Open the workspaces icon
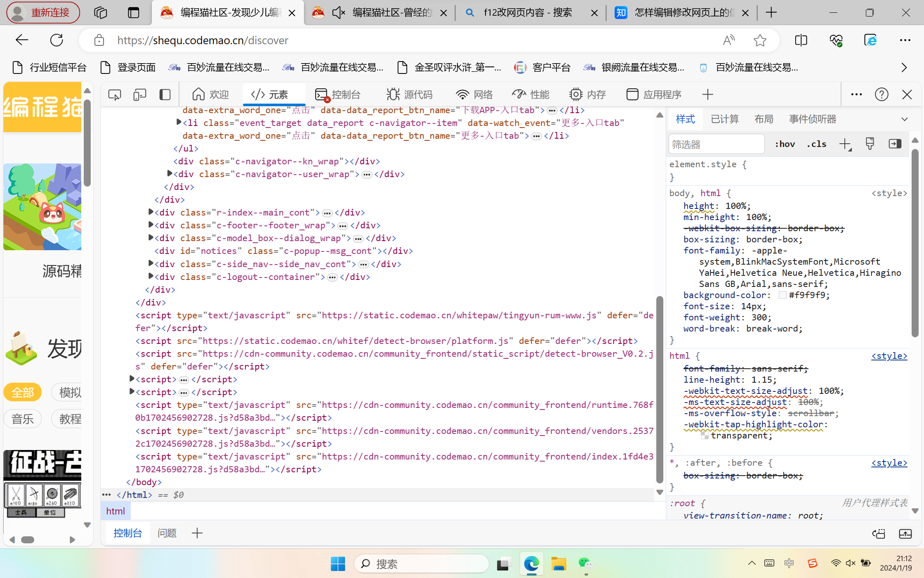924x578 pixels. pos(100,13)
